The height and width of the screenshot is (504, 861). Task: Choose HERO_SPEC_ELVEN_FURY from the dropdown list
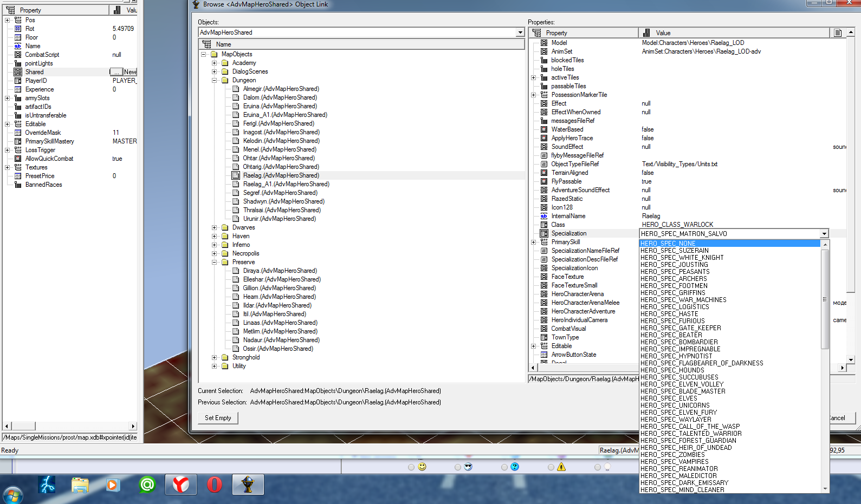pos(678,413)
